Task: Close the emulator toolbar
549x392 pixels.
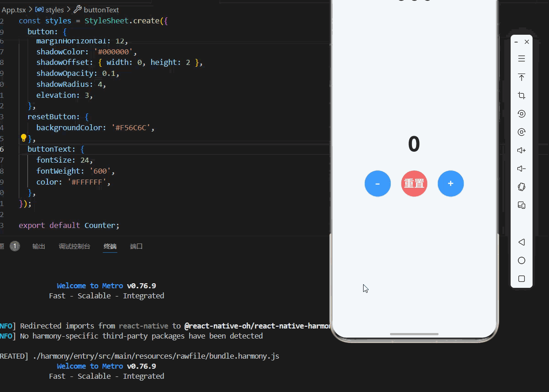Action: 527,42
